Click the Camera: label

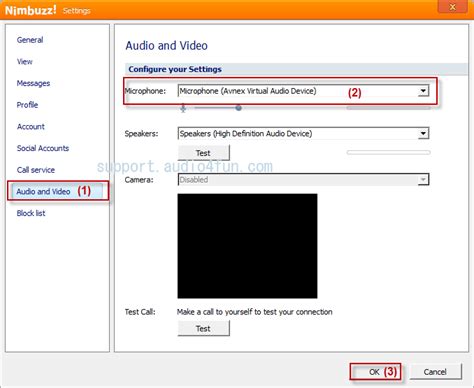[x=139, y=180]
